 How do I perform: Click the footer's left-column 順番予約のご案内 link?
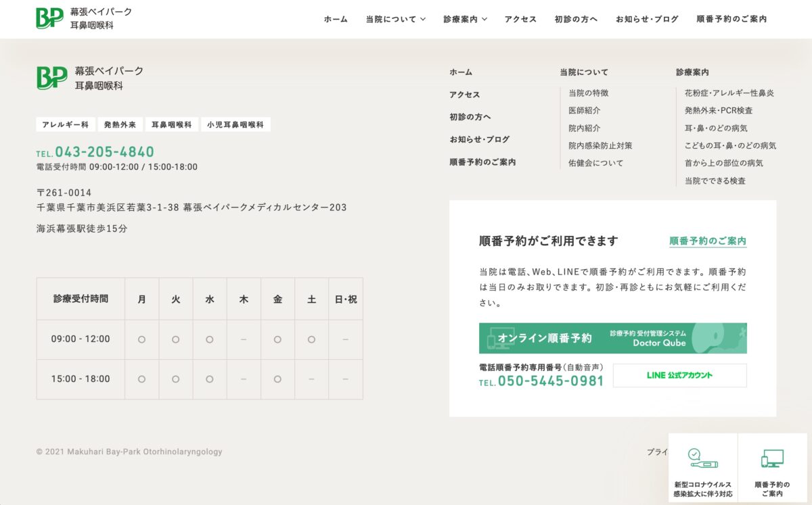(x=482, y=162)
